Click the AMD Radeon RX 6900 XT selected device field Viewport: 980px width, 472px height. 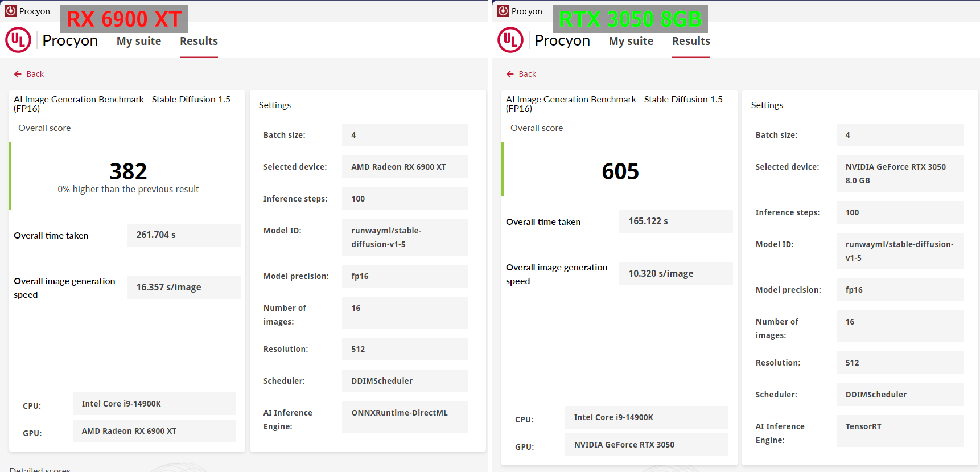click(405, 167)
